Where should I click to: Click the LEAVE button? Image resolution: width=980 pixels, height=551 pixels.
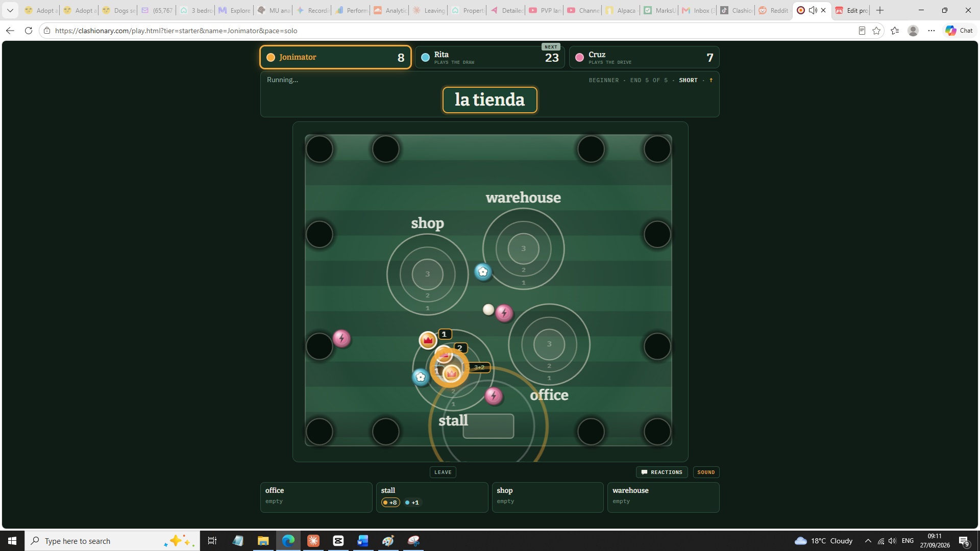443,472
